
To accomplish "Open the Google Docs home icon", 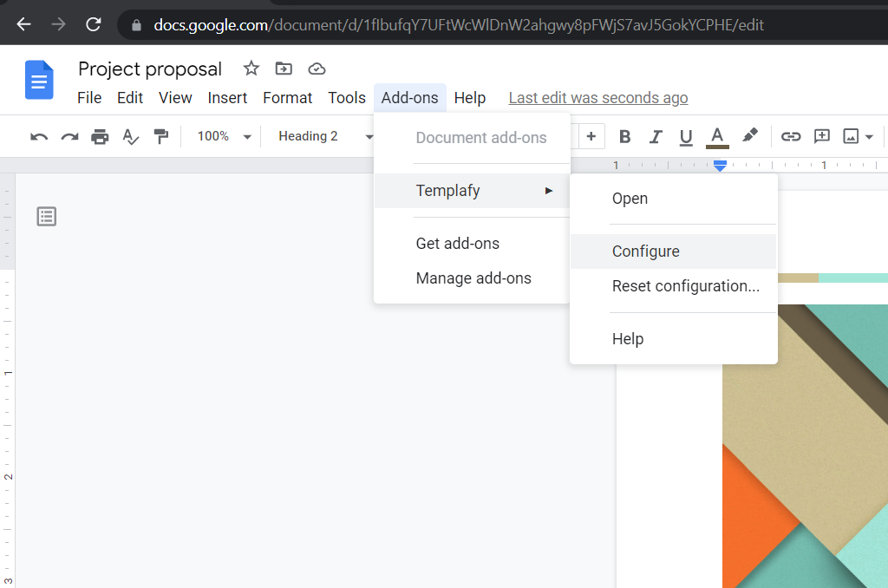I will click(39, 80).
